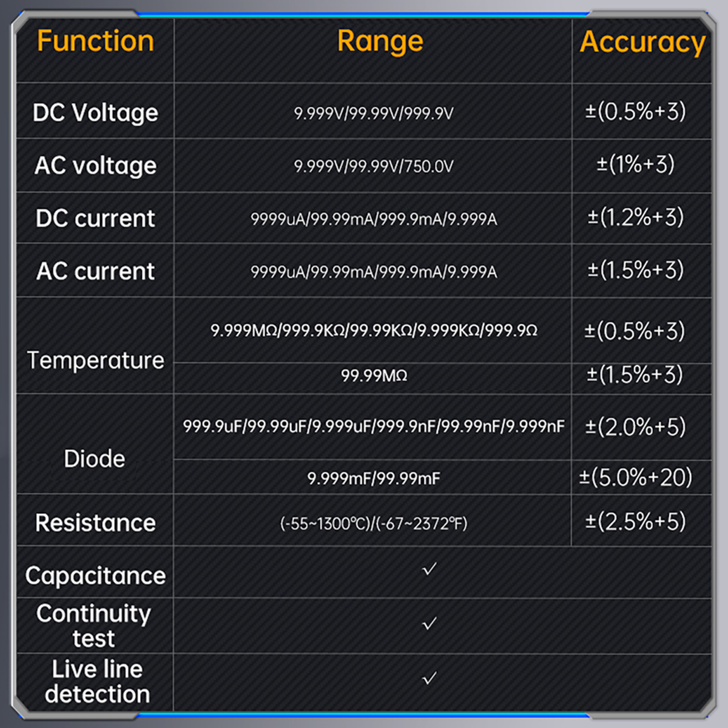The image size is (728, 728).
Task: Click the "Continuity test" function label
Action: tap(93, 625)
